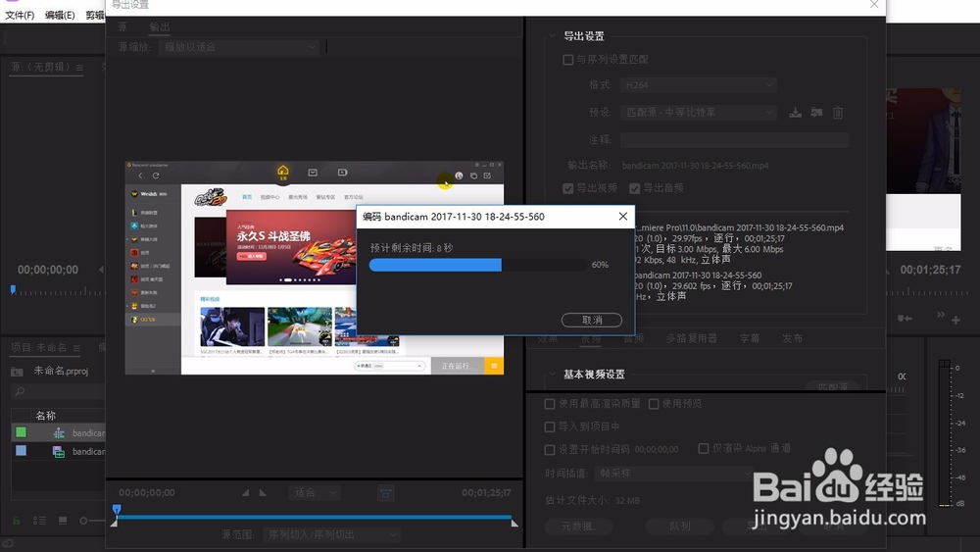980x552 pixels.
Task: Click the 元数据 button
Action: coord(578,527)
